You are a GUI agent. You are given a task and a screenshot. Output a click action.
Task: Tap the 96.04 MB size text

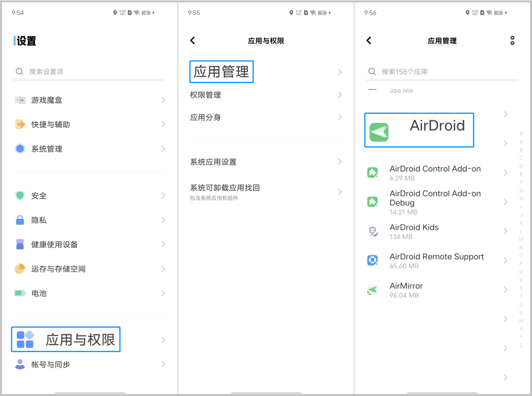pyautogui.click(x=404, y=295)
